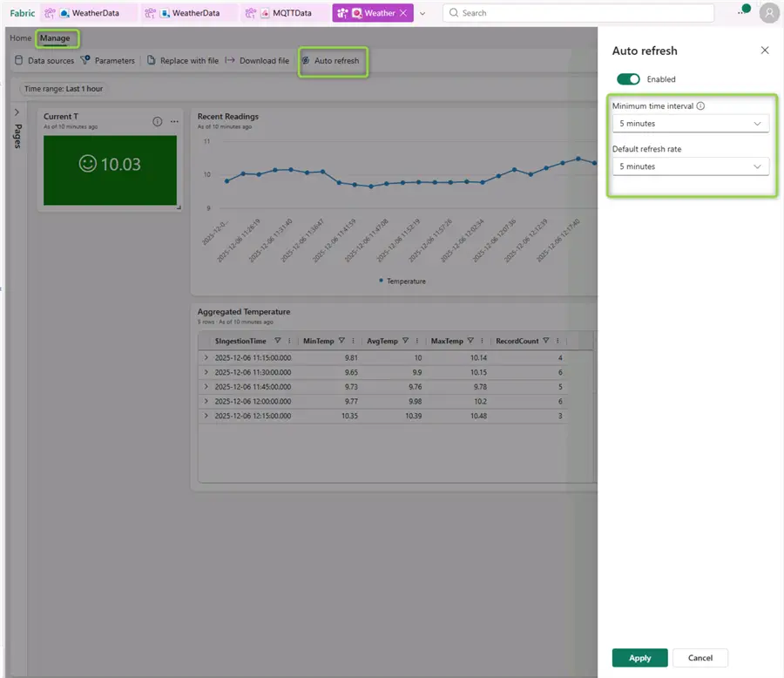Expand the 2025-12-06 11:30:00 row
This screenshot has width=784, height=678.
[206, 372]
